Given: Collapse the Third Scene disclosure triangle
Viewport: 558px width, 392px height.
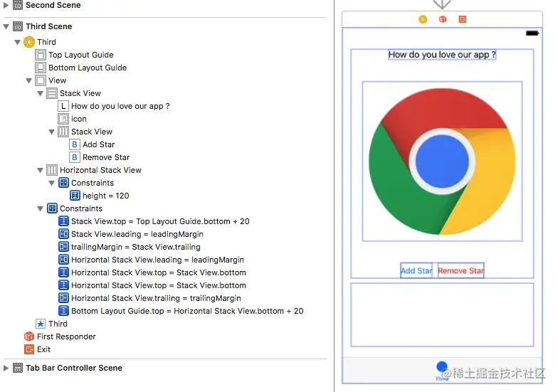Looking at the screenshot, I should [x=6, y=27].
